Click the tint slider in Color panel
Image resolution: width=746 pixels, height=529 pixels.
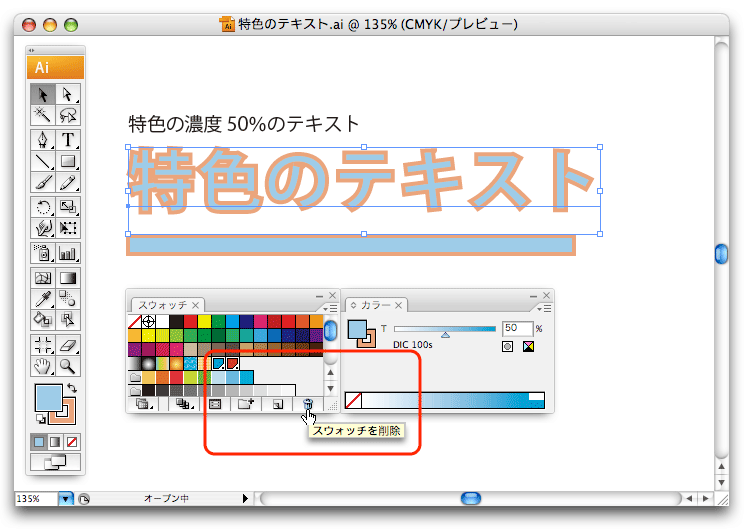[x=445, y=329]
